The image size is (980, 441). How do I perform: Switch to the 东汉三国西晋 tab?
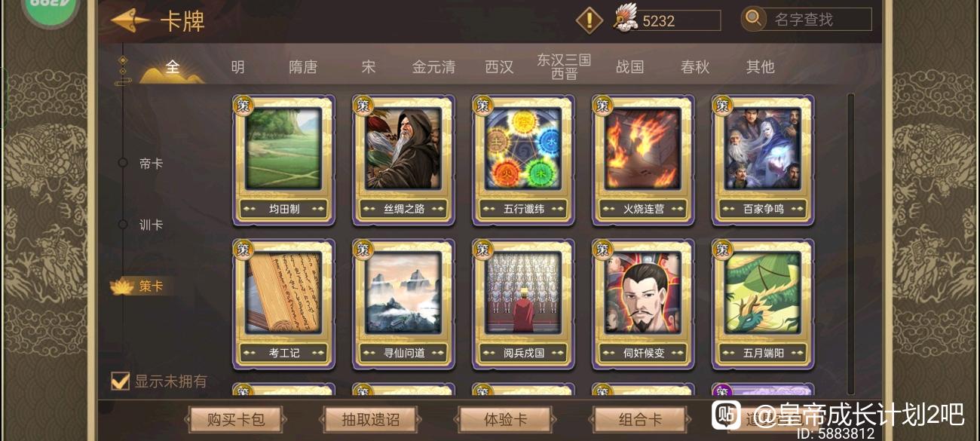click(x=564, y=66)
